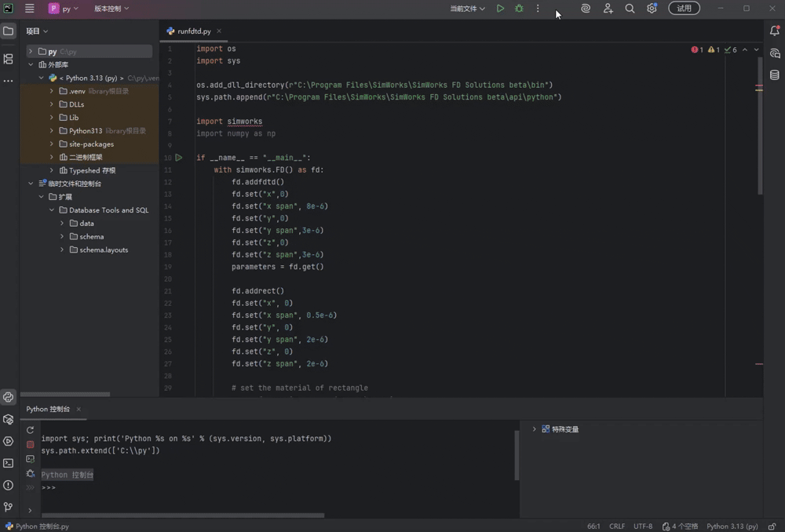Open the AI chat panel on right sidebar
785x532 pixels.
point(775,53)
